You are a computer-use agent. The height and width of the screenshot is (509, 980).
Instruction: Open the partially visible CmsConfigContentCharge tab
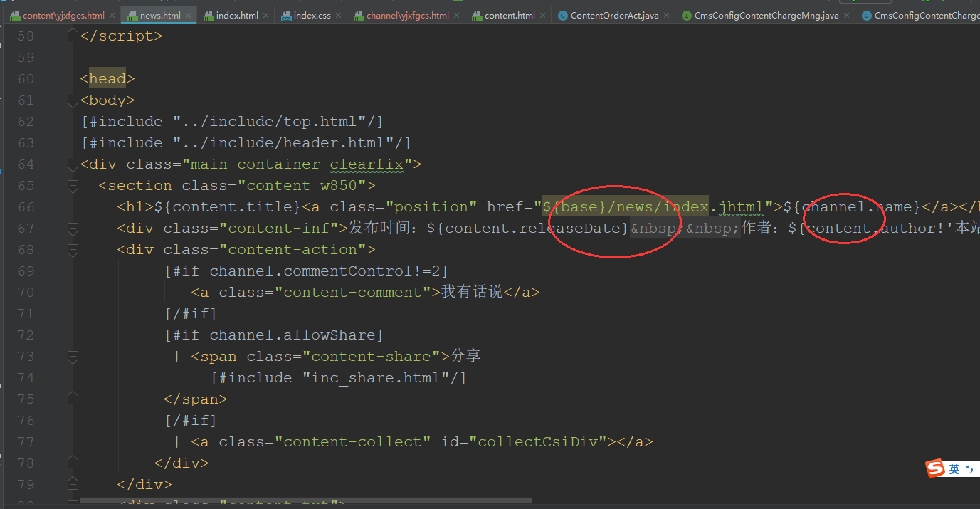pos(918,16)
